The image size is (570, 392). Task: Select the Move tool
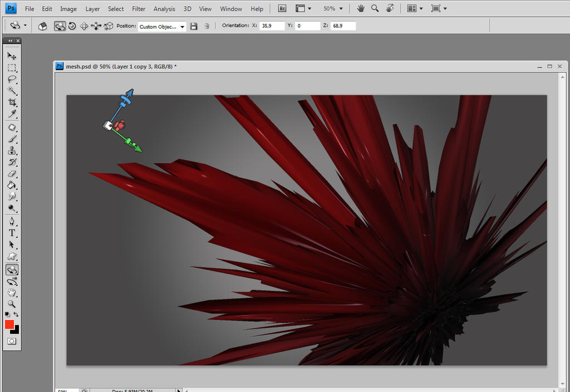(x=12, y=56)
